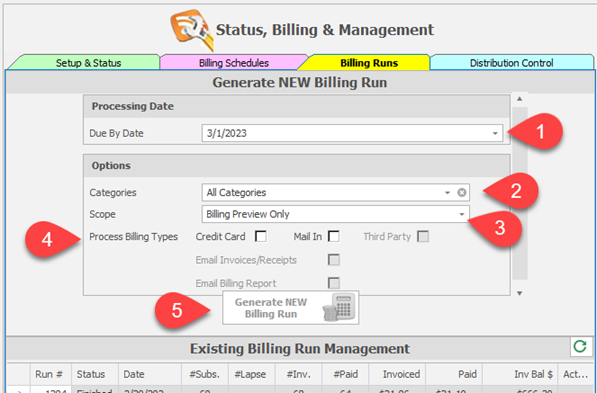Sort by the Invoiced column header
This screenshot has height=393, width=597.
coord(397,374)
